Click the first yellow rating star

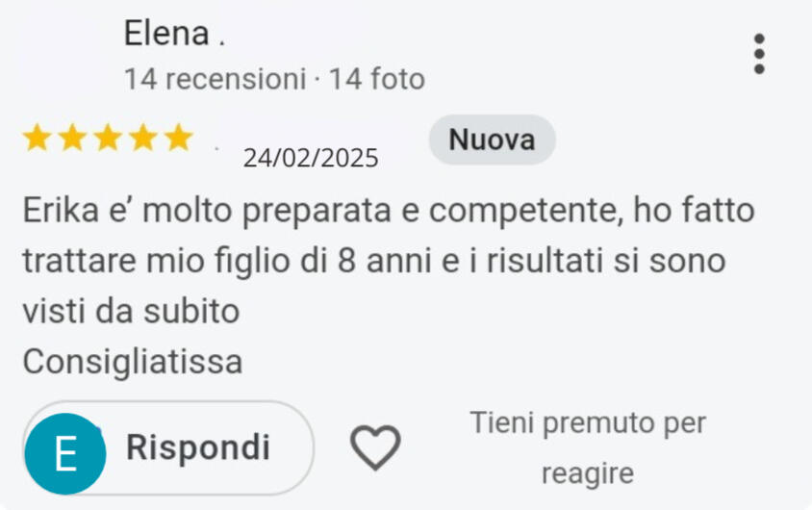(x=38, y=138)
